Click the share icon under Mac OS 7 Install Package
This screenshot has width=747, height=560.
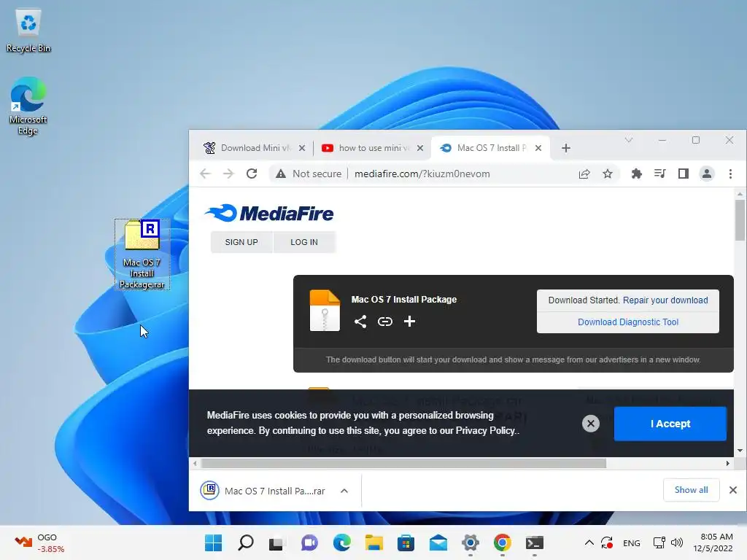click(360, 322)
